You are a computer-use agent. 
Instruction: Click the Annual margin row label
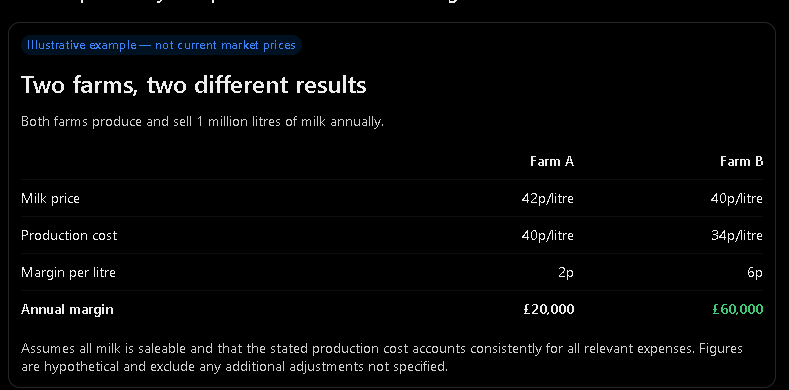coord(67,309)
